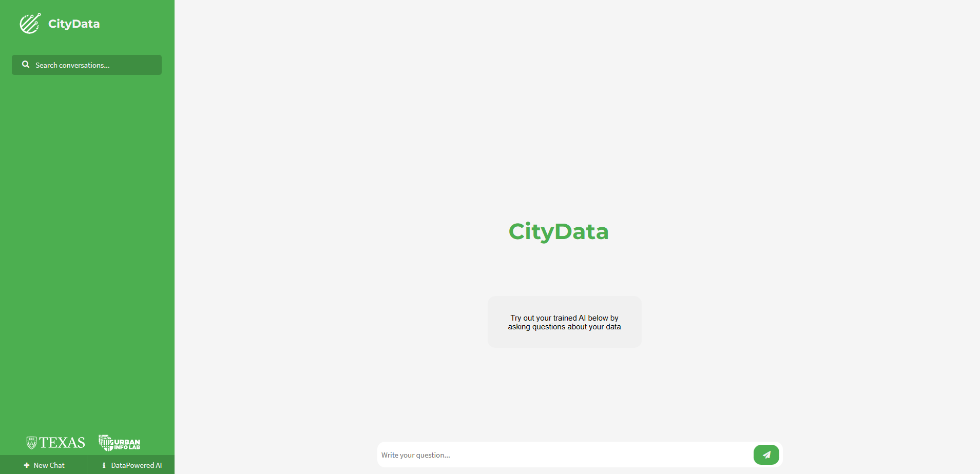Image resolution: width=980 pixels, height=474 pixels.
Task: Click the sidebar divider between New Chat and DataPowered AI
Action: click(87, 465)
